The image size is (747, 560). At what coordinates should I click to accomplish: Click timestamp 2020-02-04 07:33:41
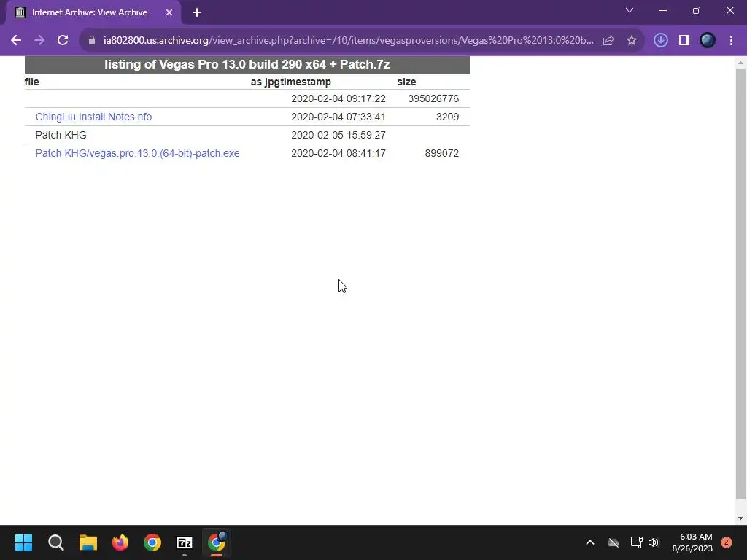point(338,117)
